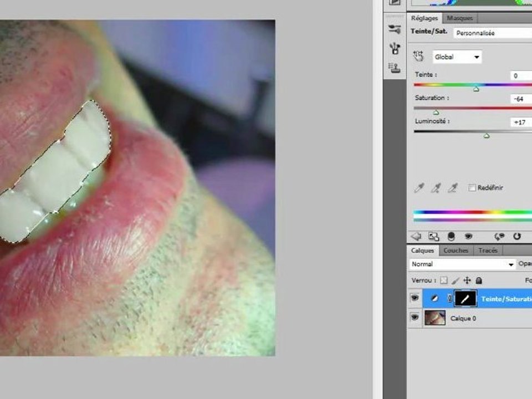Viewport: 532px width, 399px height.
Task: Select the Calque 0 layer name
Action: [463, 318]
